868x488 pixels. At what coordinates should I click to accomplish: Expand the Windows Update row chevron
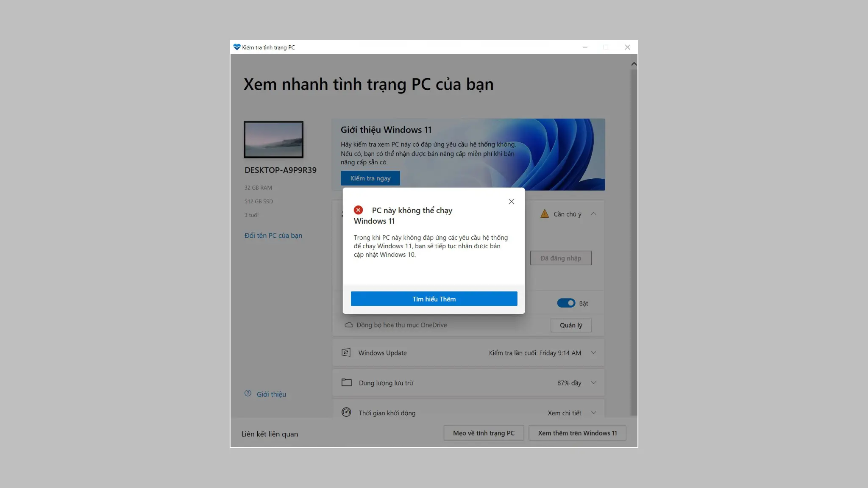coord(593,353)
